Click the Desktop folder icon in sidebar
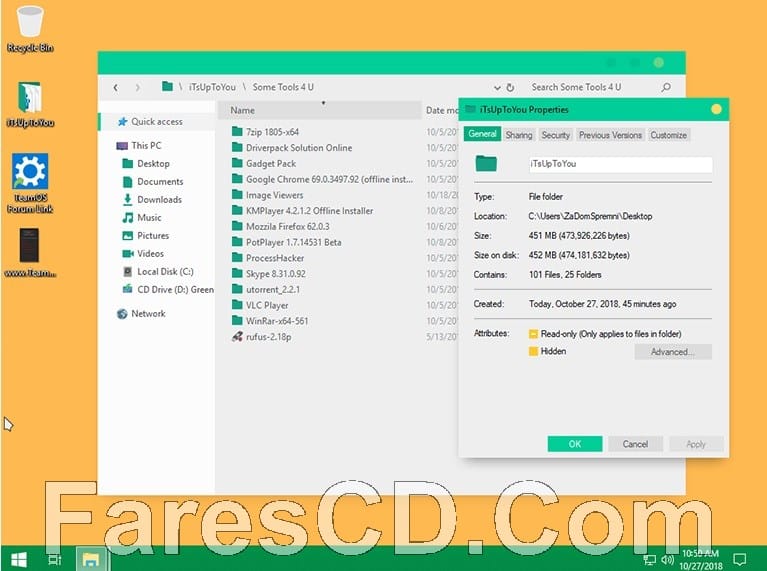Screen dimensions: 767x571 (x=127, y=163)
